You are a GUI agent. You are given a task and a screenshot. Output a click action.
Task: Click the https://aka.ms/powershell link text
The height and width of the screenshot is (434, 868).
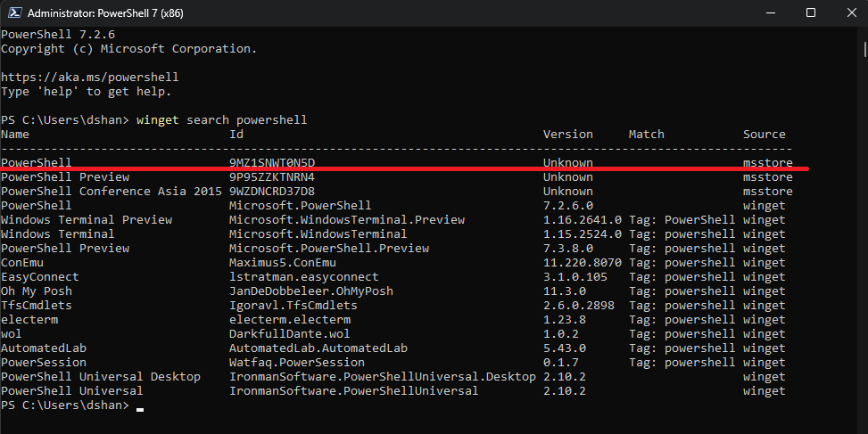(90, 77)
